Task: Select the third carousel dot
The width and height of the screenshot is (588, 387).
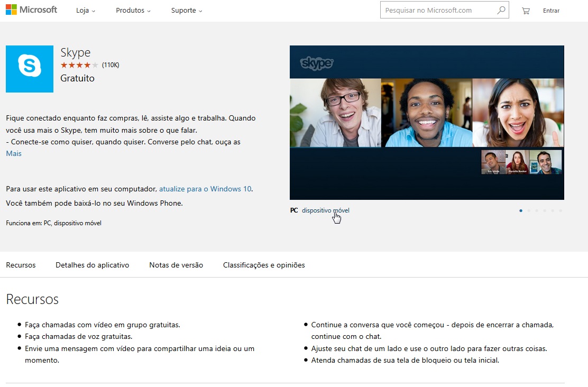Action: coord(537,211)
